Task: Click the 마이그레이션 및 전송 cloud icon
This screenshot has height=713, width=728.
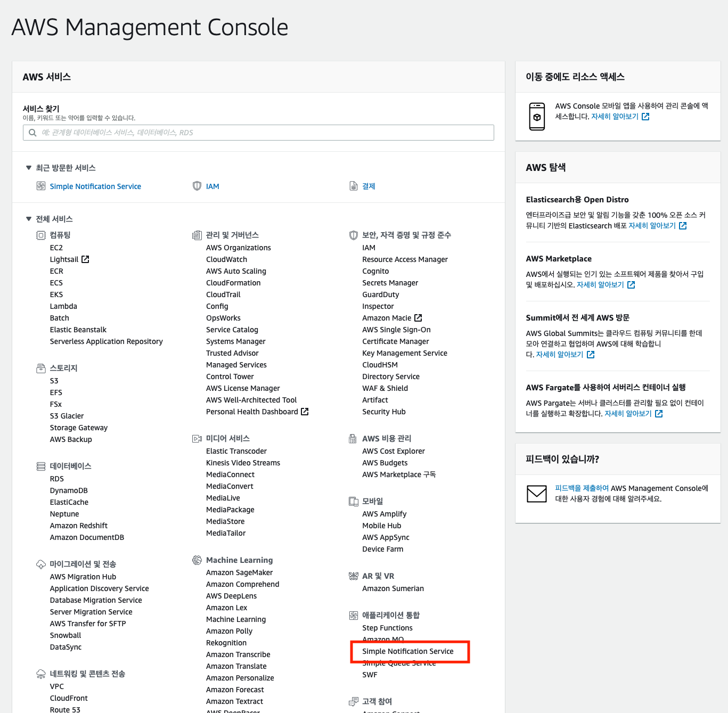Action: coord(41,564)
